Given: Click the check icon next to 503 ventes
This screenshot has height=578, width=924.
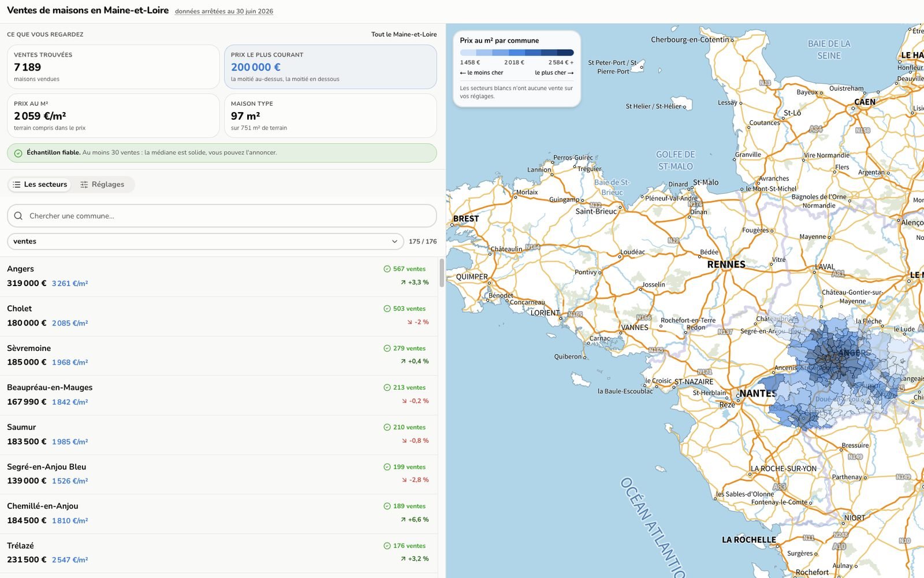Looking at the screenshot, I should (x=387, y=309).
